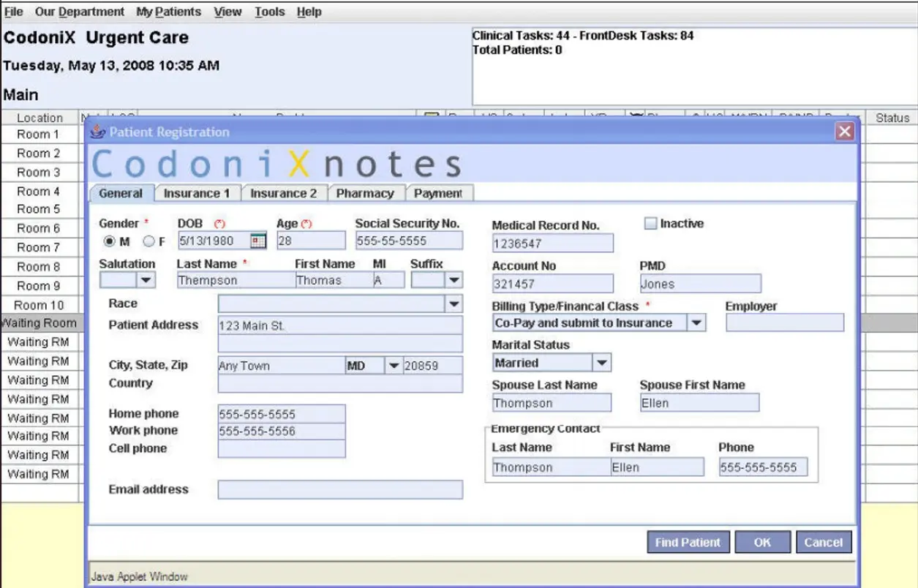Open the Tools menu
Viewport: 918px width, 588px height.
[x=268, y=11]
